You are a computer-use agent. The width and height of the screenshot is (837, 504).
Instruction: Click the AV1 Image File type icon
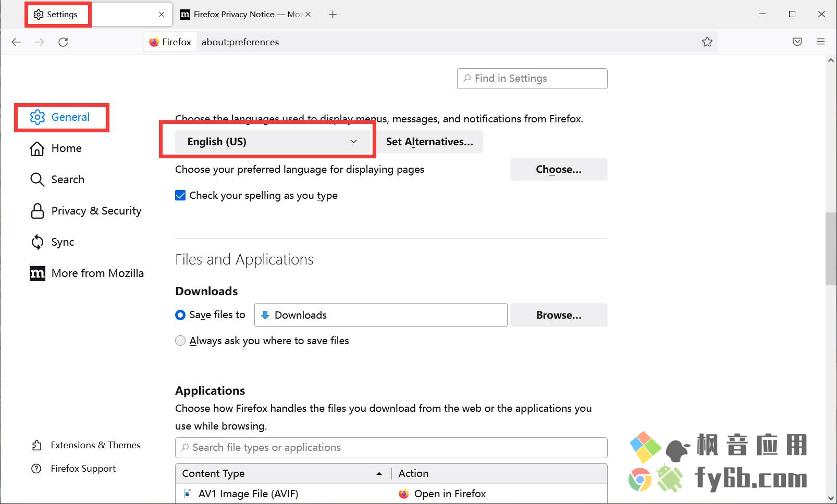tap(188, 494)
